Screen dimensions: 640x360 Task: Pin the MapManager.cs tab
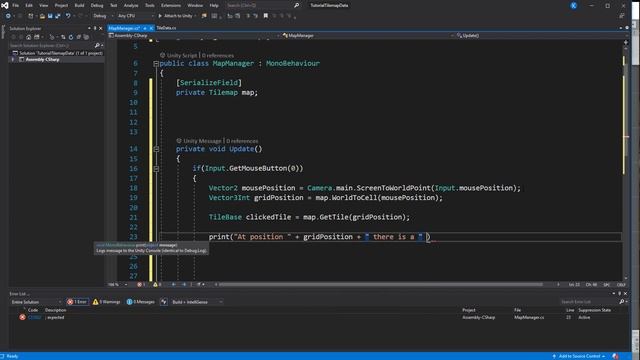tap(145, 28)
